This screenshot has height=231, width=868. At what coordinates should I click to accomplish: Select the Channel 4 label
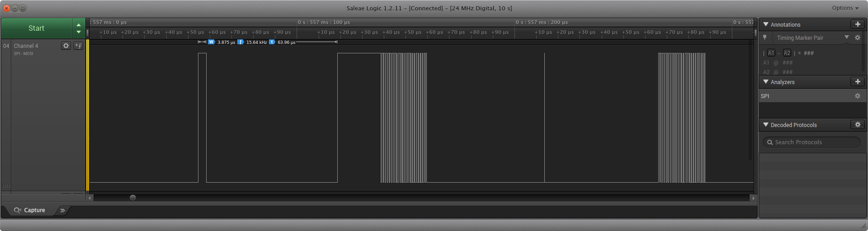click(26, 46)
